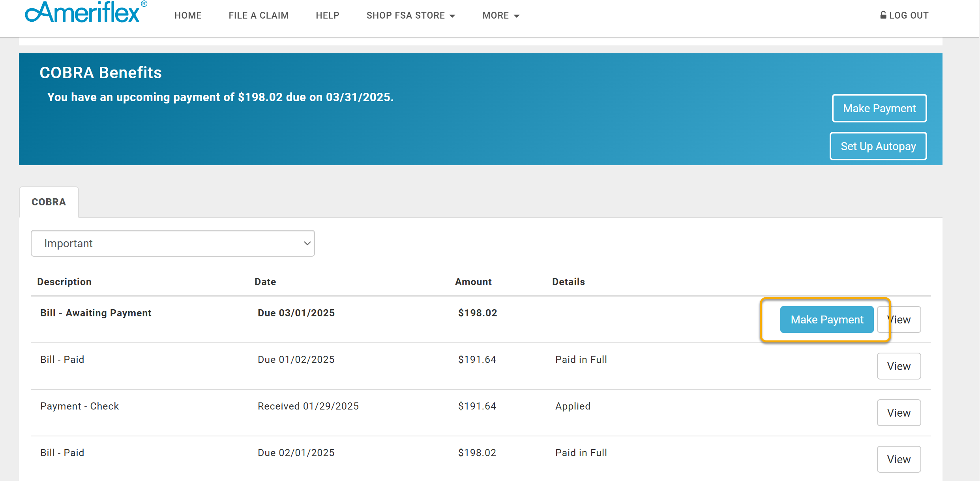
Task: Click Make Payment for the awaiting bill
Action: point(827,319)
